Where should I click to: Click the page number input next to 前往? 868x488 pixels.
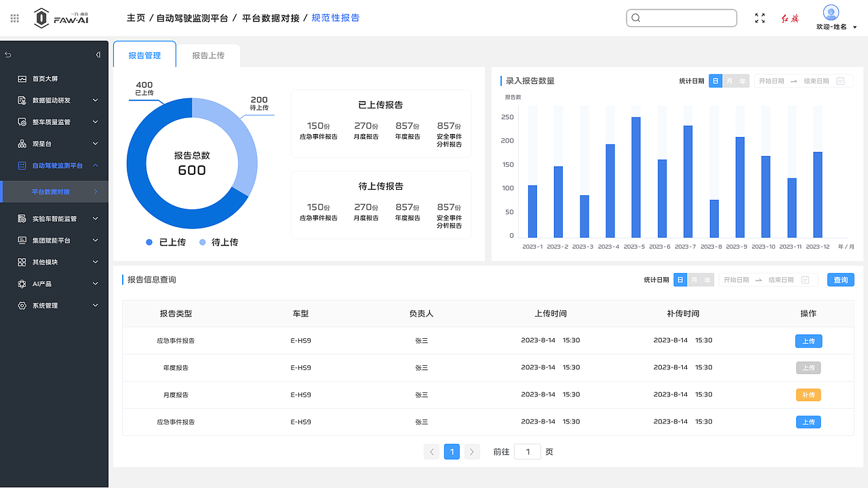528,451
